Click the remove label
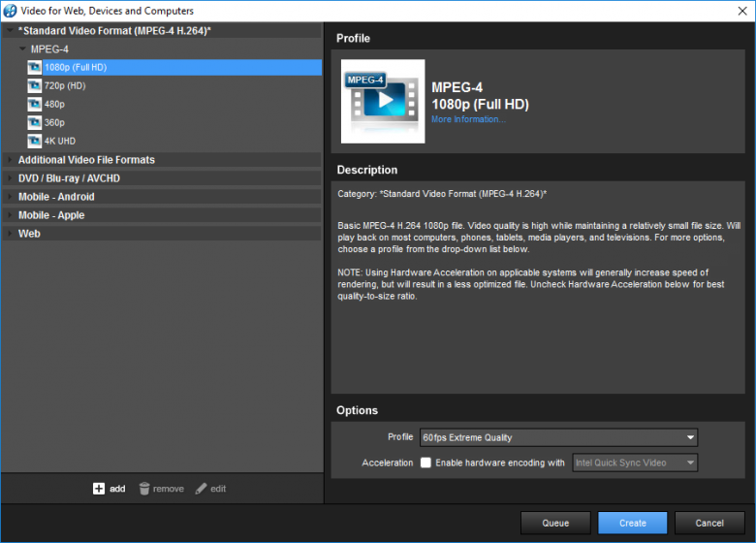Screen dimensions: 756x543 click(169, 489)
